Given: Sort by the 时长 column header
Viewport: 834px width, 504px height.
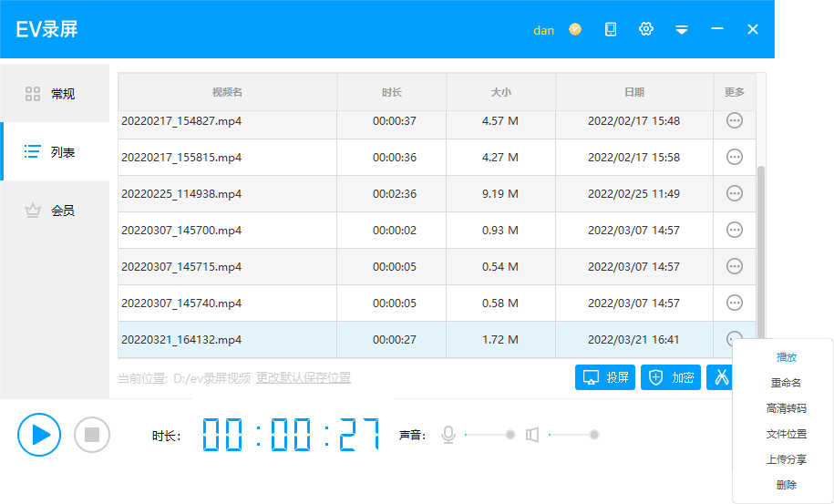Looking at the screenshot, I should 392,92.
